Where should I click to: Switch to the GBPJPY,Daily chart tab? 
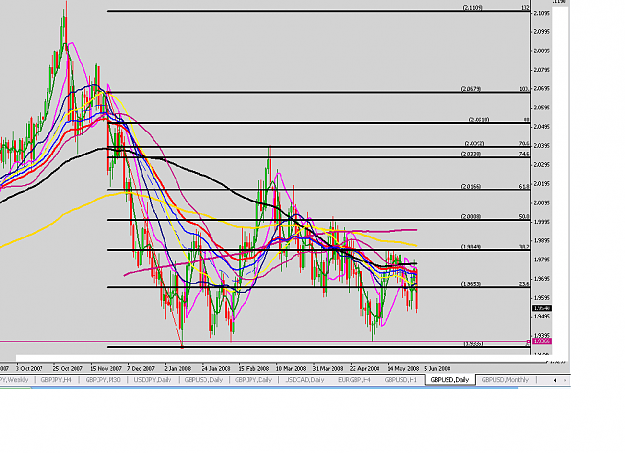(254, 380)
